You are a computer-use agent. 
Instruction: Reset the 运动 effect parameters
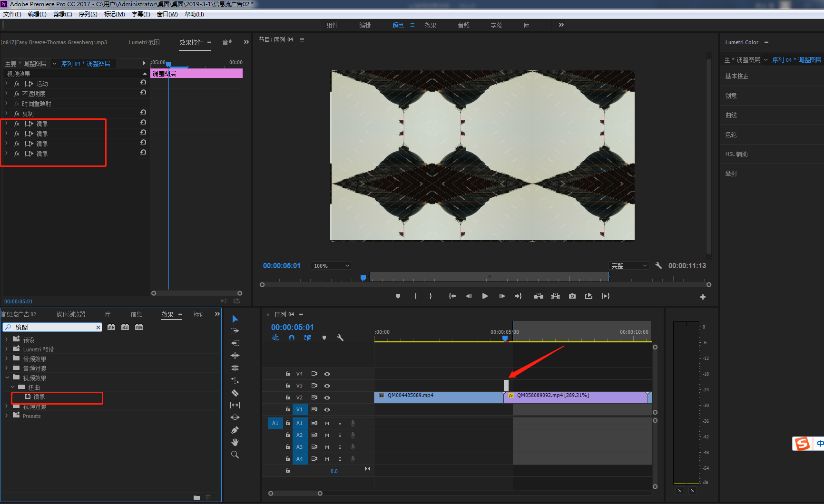click(143, 83)
